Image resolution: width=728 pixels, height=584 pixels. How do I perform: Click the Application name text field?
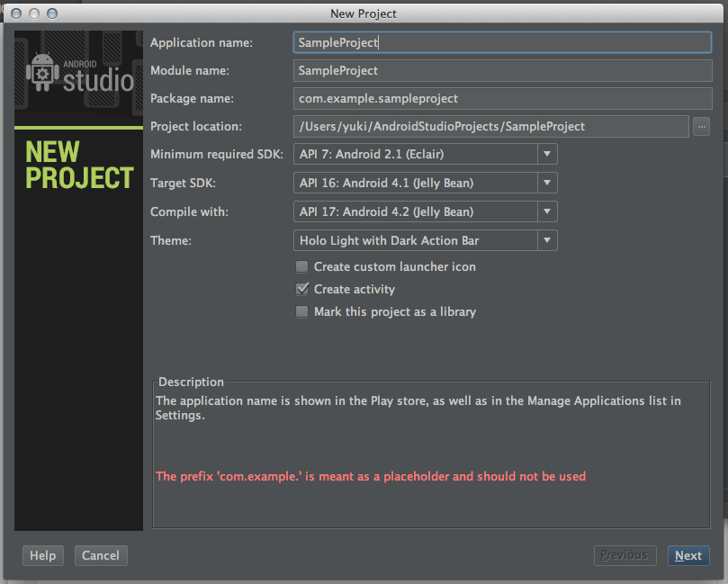point(502,42)
